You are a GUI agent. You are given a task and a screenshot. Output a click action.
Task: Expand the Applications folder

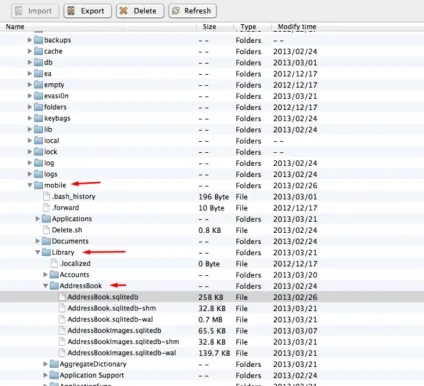pos(38,219)
